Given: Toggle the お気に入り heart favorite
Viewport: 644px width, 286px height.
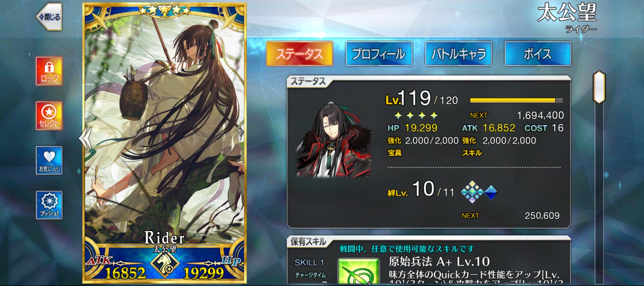Looking at the screenshot, I should 49,160.
